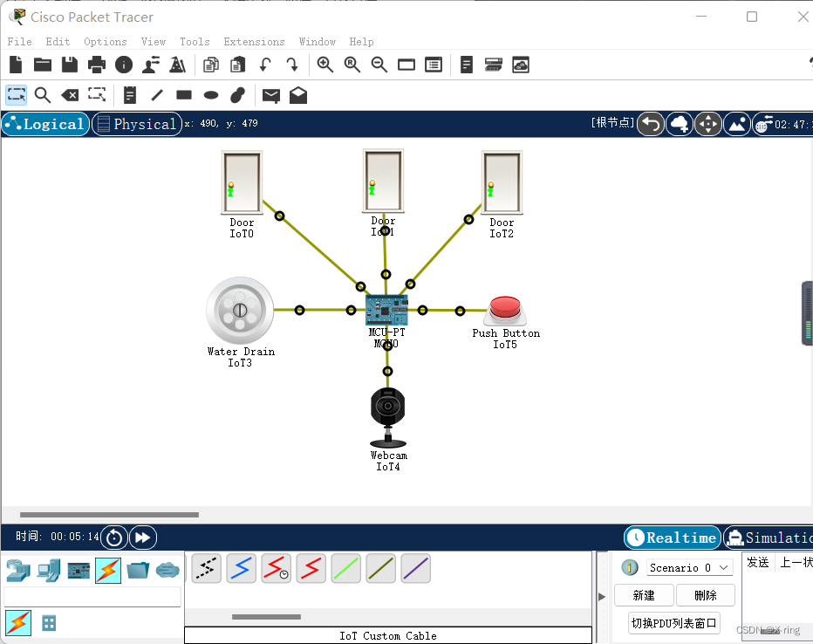
Task: Select the Push Button IoT5 device
Action: [x=505, y=312]
